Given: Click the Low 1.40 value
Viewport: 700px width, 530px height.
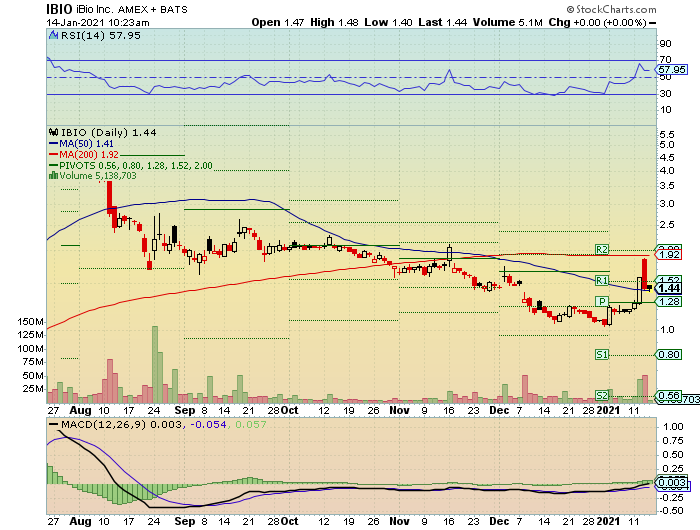Looking at the screenshot, I should pyautogui.click(x=388, y=23).
